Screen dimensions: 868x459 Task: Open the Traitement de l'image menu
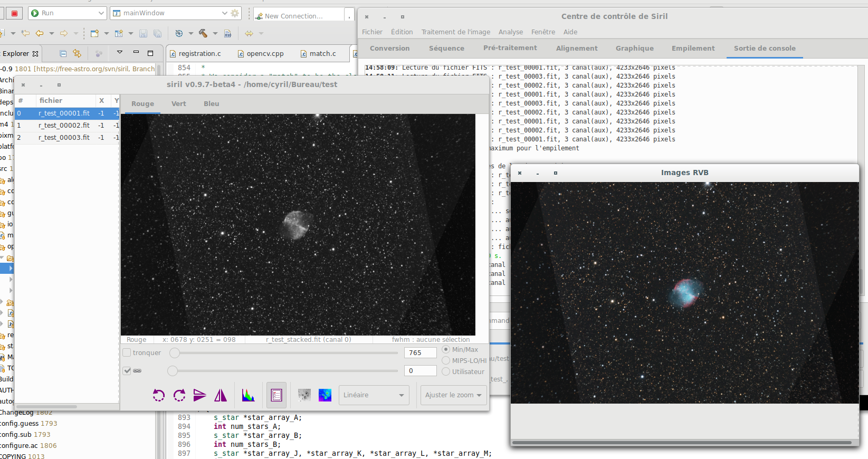pos(455,32)
